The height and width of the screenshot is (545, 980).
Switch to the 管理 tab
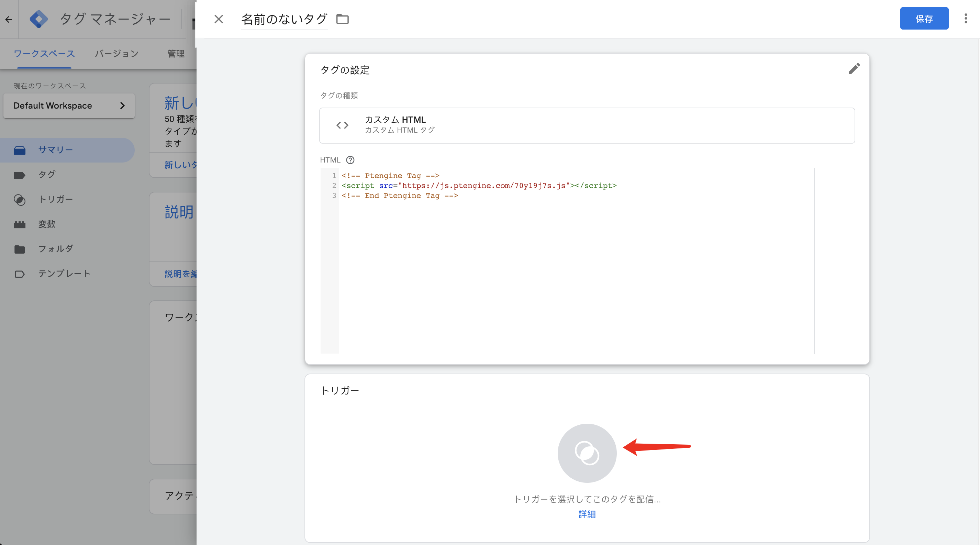tap(176, 54)
